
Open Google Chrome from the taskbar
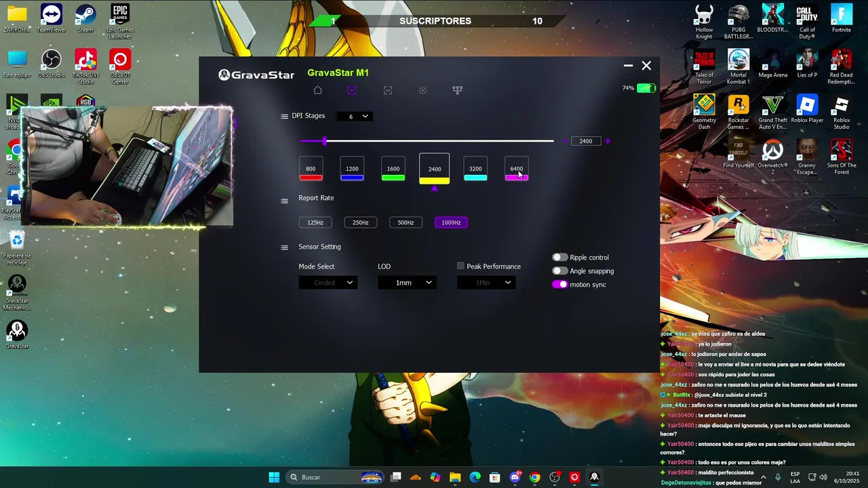534,477
